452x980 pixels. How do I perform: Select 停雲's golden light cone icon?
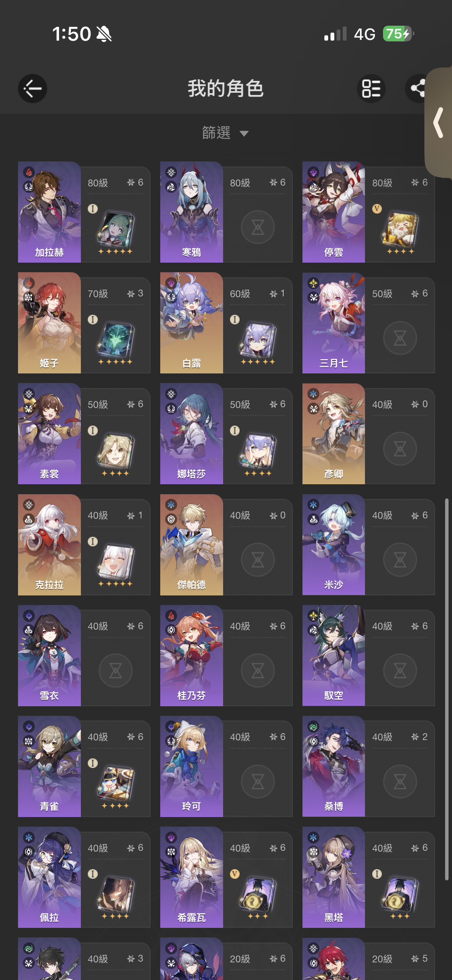click(400, 229)
